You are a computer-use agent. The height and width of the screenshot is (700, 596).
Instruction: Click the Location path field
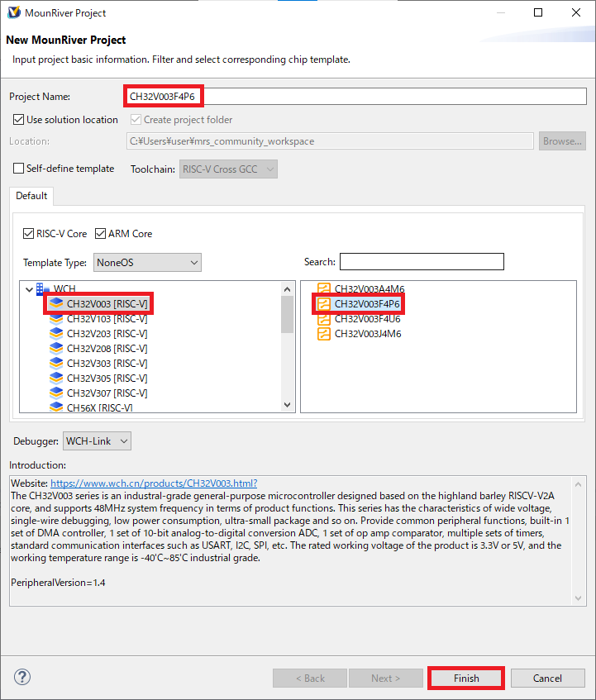coord(330,141)
